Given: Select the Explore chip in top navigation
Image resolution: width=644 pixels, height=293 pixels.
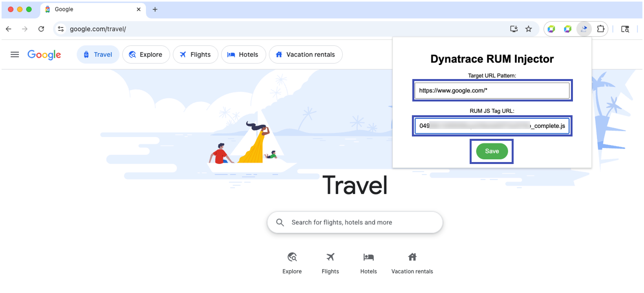Looking at the screenshot, I should coord(146,55).
